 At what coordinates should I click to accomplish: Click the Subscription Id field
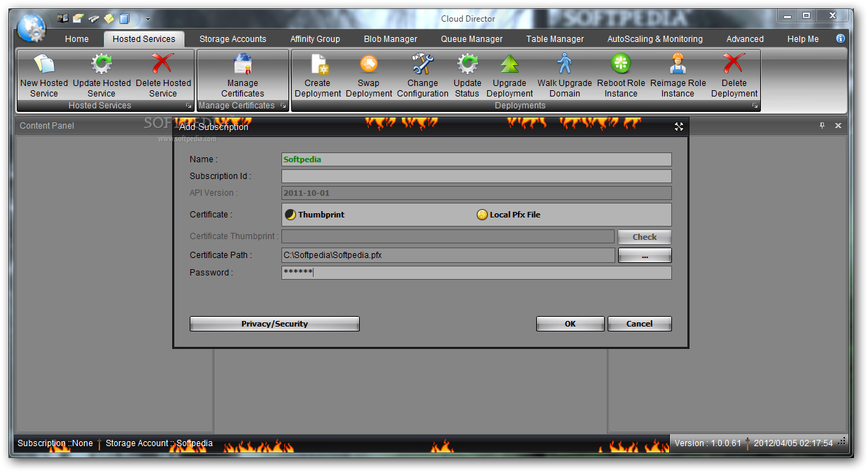coord(476,176)
